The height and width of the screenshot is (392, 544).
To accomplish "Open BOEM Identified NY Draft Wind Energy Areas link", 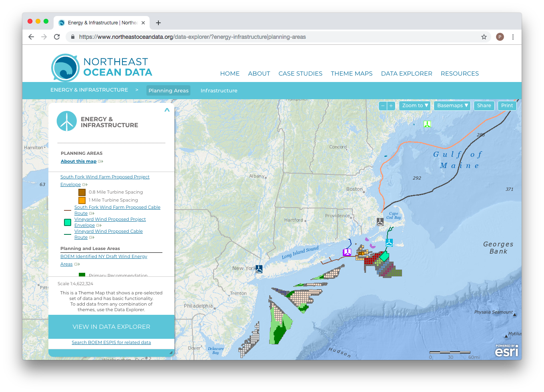I will point(104,260).
